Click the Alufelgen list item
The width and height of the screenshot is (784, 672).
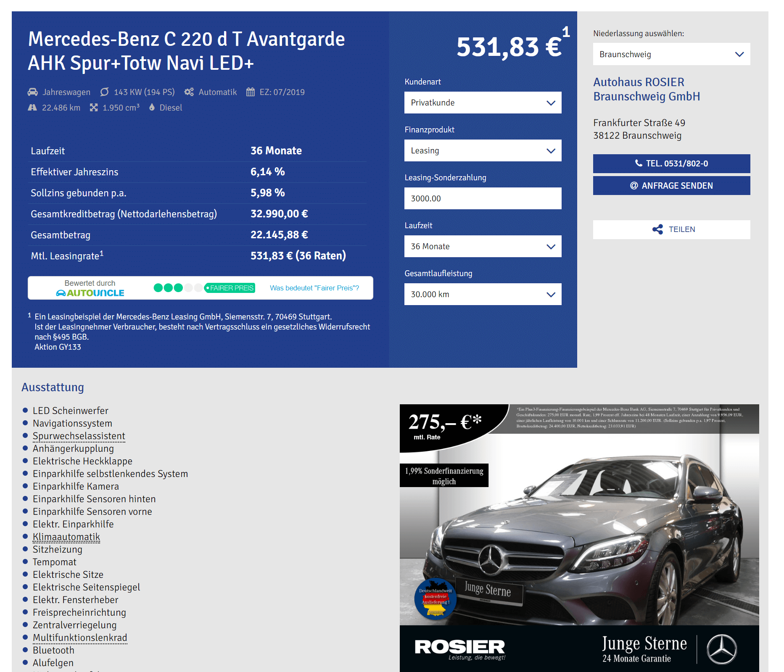[53, 663]
